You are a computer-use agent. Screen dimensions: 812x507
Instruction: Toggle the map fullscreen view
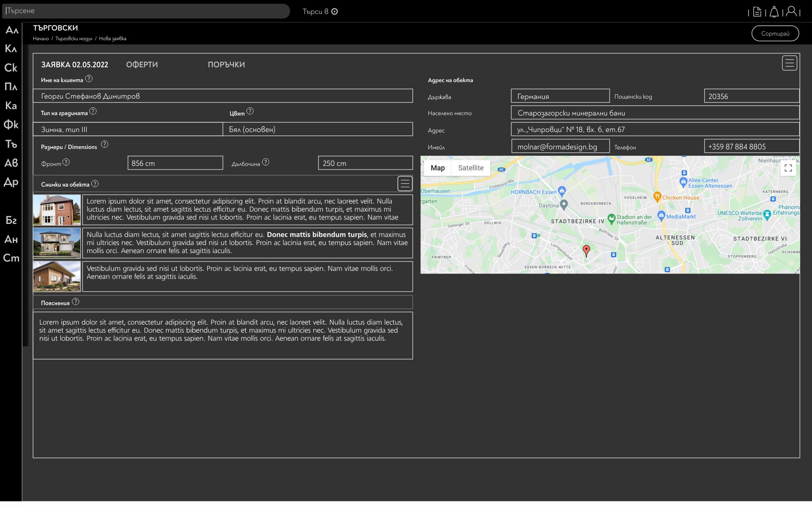788,168
